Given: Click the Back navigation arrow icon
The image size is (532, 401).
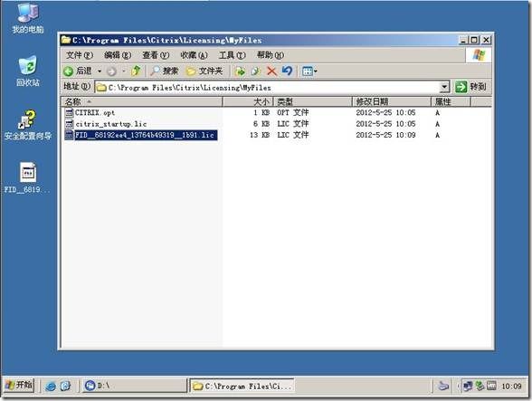Looking at the screenshot, I should pos(69,71).
